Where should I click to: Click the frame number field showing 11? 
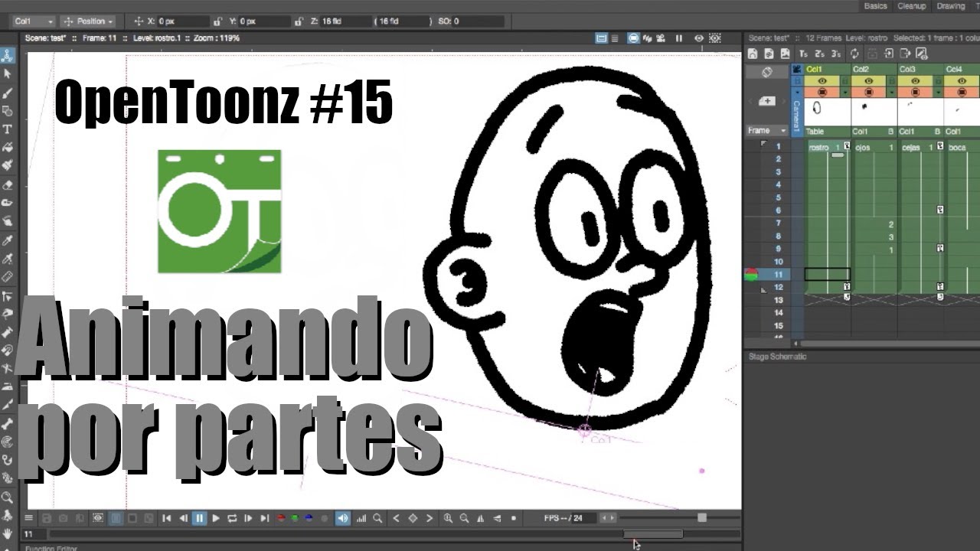click(33, 534)
